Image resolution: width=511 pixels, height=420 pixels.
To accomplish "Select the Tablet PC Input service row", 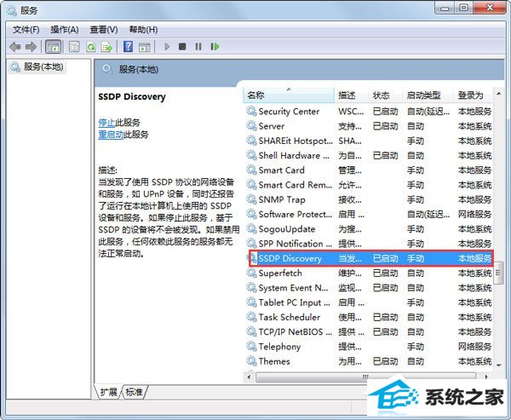I will (x=369, y=302).
